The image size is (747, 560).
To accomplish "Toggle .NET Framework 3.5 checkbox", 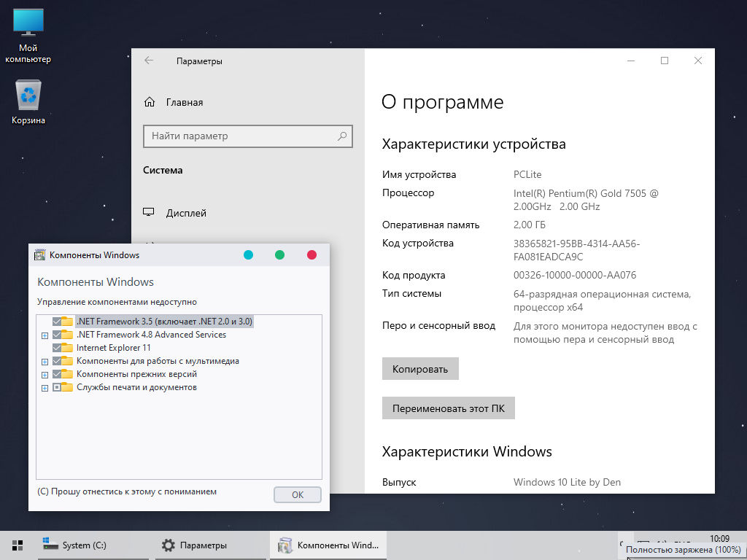I will (x=57, y=321).
